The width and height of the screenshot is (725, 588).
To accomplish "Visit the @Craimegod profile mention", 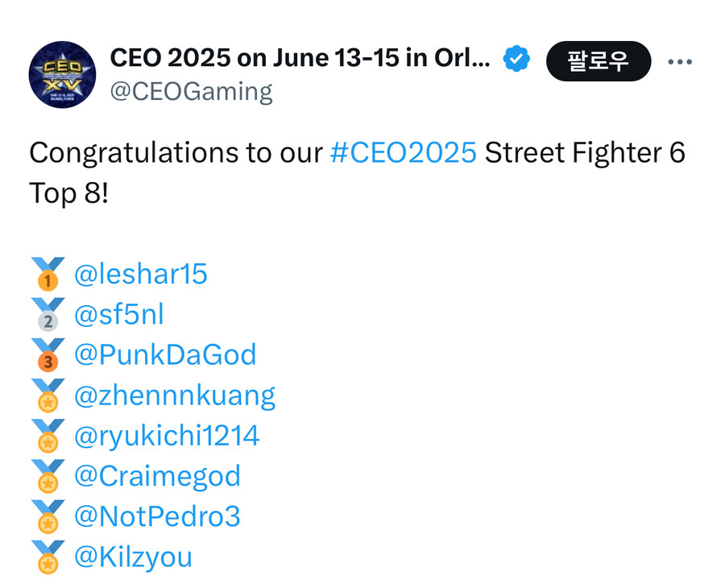I will pyautogui.click(x=157, y=476).
